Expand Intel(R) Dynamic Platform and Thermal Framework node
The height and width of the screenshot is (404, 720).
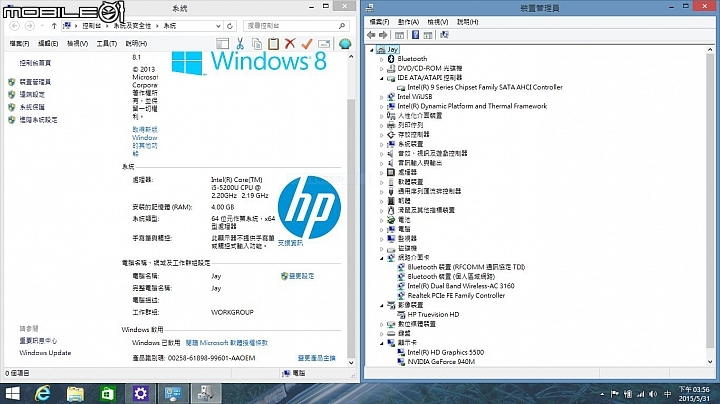(382, 107)
